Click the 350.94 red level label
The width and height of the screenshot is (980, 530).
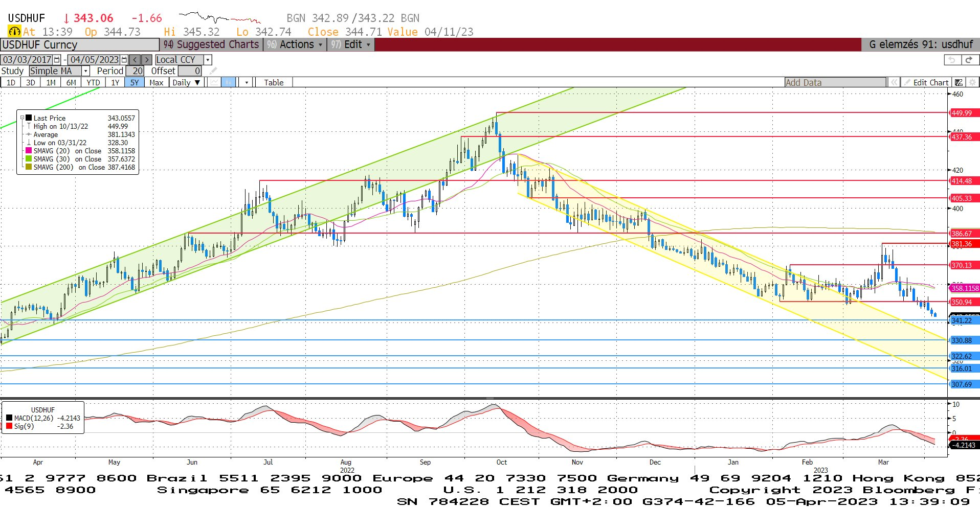tap(964, 302)
